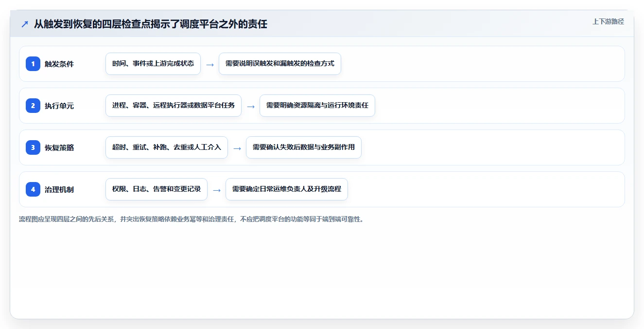Click the number 2 step badge
The width and height of the screenshot is (644, 329).
click(x=33, y=106)
